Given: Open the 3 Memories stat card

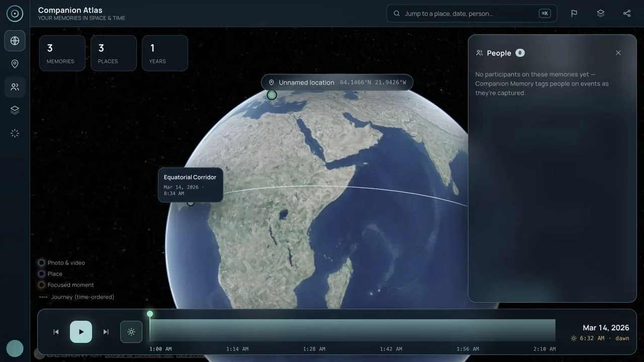Looking at the screenshot, I should 62,53.
